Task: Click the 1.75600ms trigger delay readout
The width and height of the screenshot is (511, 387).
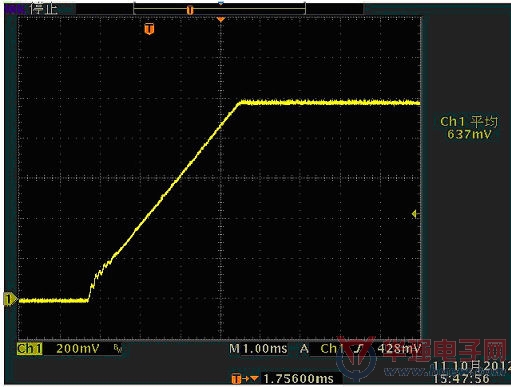Action: pos(298,379)
